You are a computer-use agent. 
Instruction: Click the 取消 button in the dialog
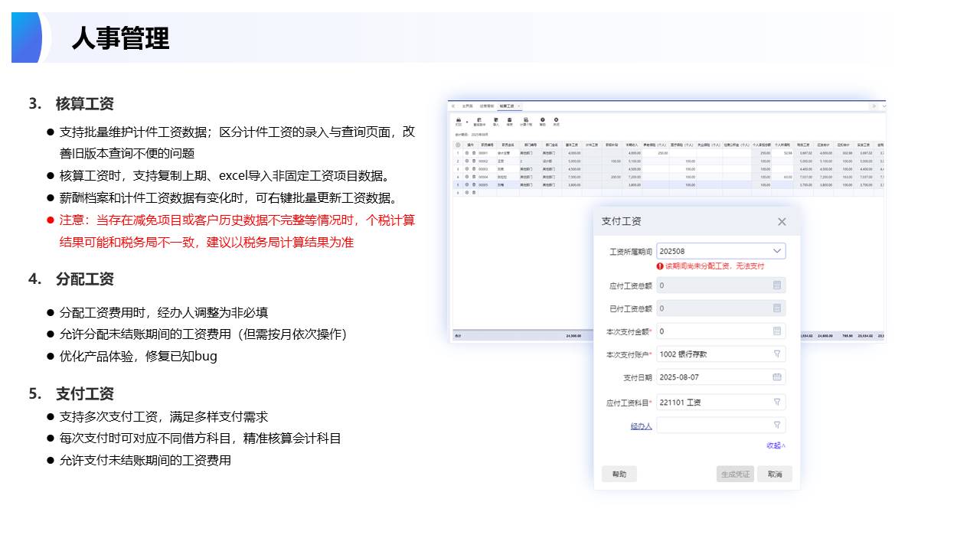pyautogui.click(x=774, y=474)
